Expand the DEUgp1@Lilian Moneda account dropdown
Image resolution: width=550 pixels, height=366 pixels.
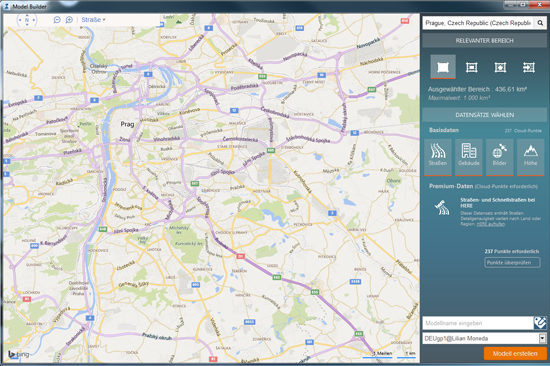(x=542, y=338)
